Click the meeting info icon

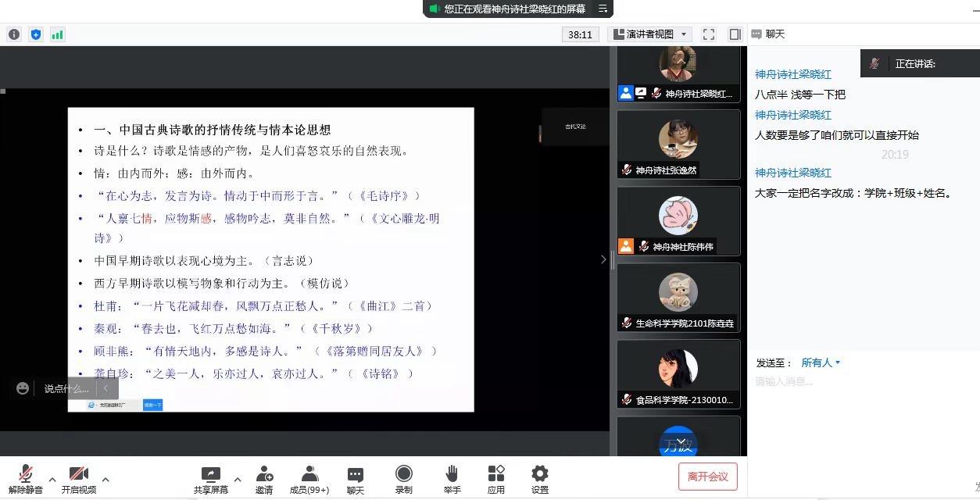tap(14, 34)
